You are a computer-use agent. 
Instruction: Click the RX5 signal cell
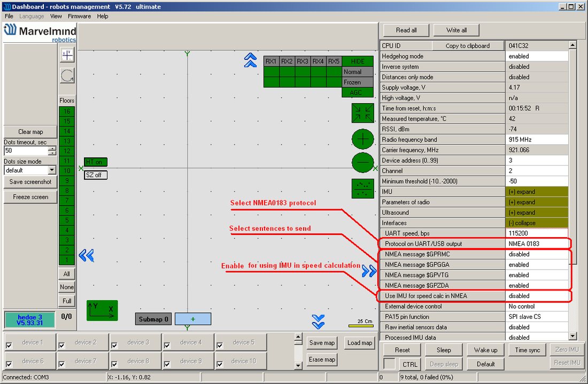pyautogui.click(x=334, y=61)
